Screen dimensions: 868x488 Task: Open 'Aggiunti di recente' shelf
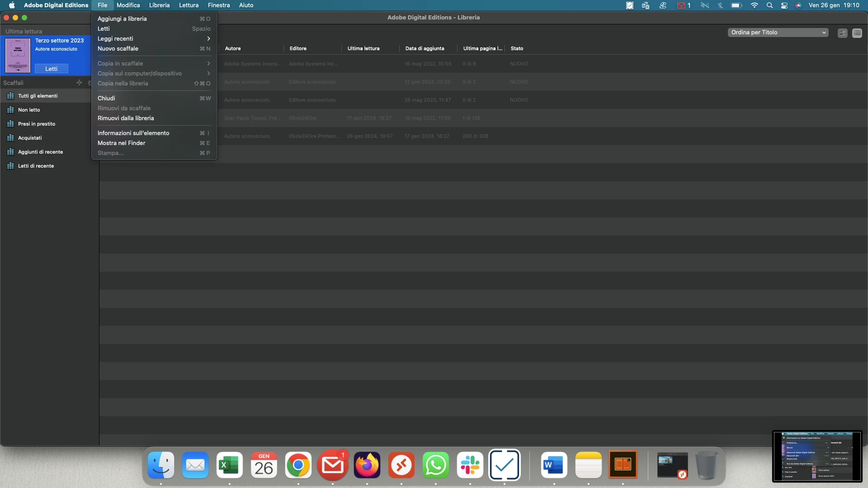40,152
